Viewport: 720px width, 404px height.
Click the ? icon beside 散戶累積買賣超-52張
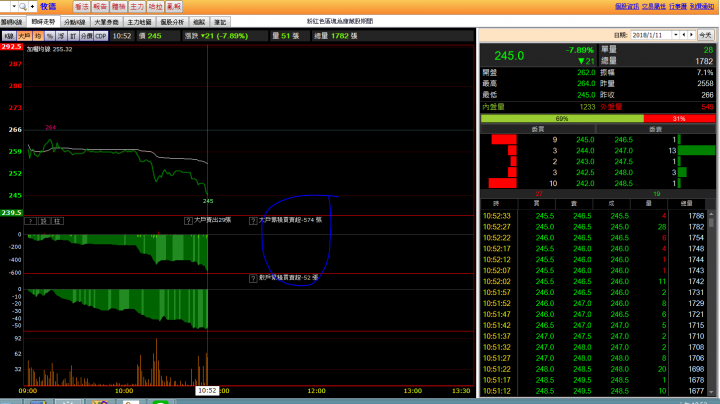pyautogui.click(x=253, y=278)
